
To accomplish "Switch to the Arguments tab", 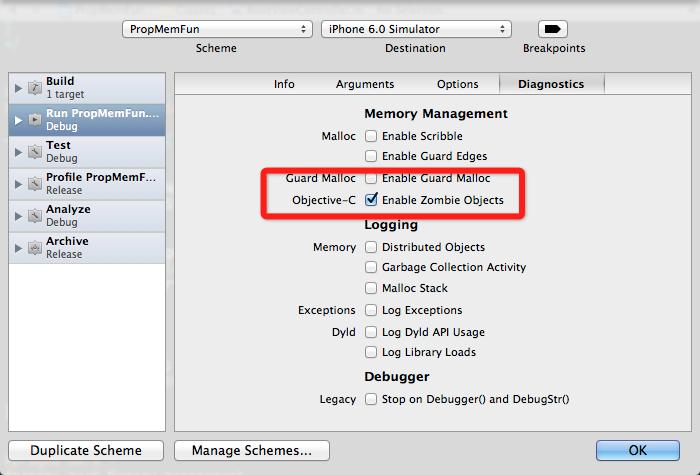I will (365, 84).
